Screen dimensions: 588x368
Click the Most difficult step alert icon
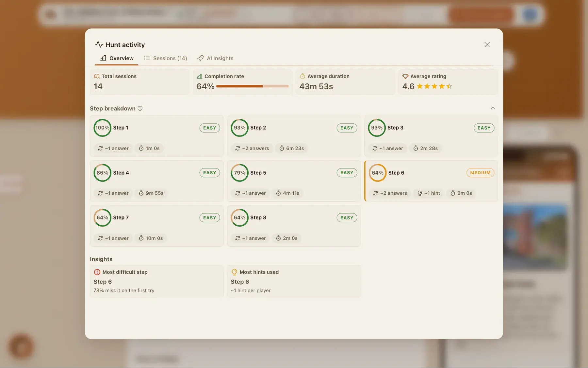97,272
